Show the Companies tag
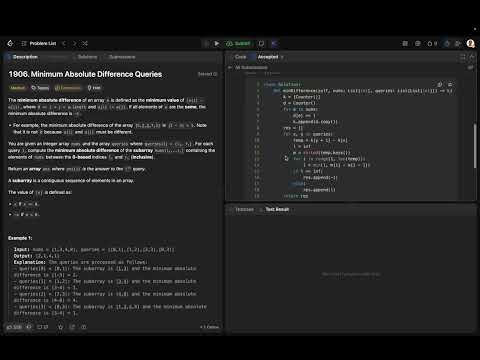This screenshot has height=360, width=480. tap(68, 88)
